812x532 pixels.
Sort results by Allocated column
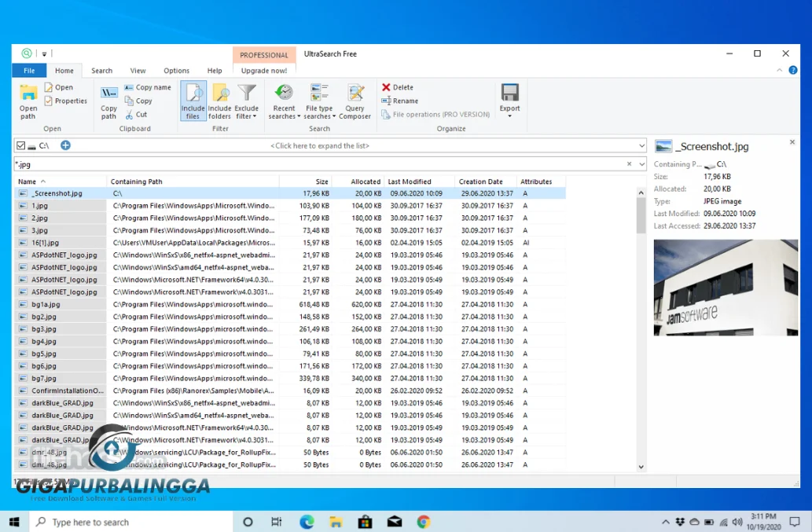(358, 182)
